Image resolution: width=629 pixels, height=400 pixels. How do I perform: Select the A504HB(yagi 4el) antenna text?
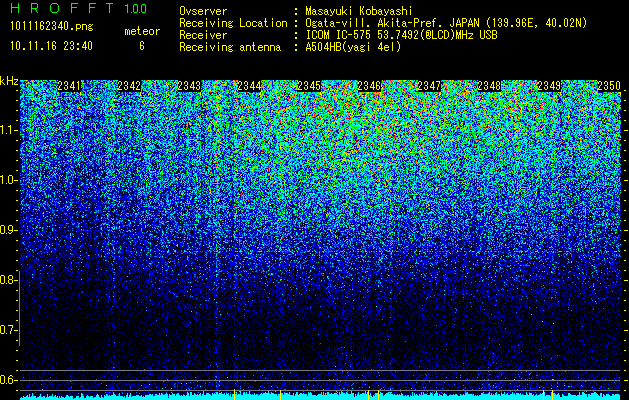(353, 47)
